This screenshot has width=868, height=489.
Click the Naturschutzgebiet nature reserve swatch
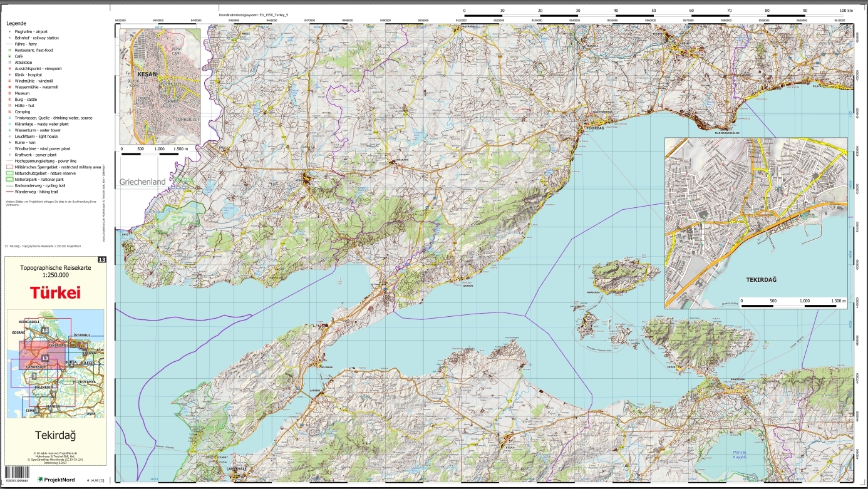point(10,173)
